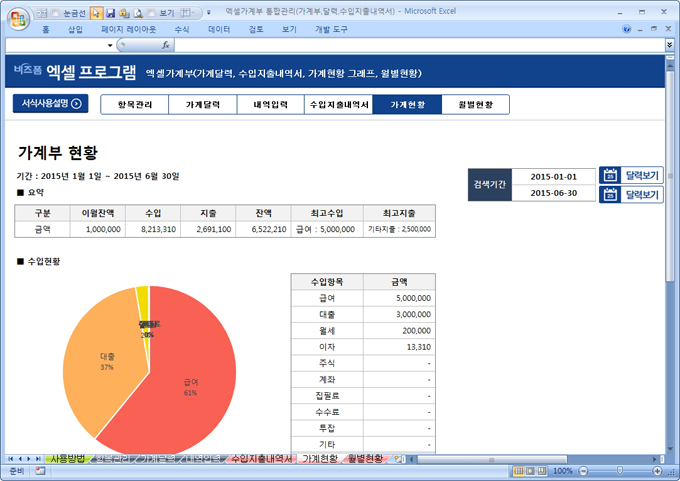Click arrow circle icon on 서식사용설명 button
This screenshot has height=481, width=680.
76,103
